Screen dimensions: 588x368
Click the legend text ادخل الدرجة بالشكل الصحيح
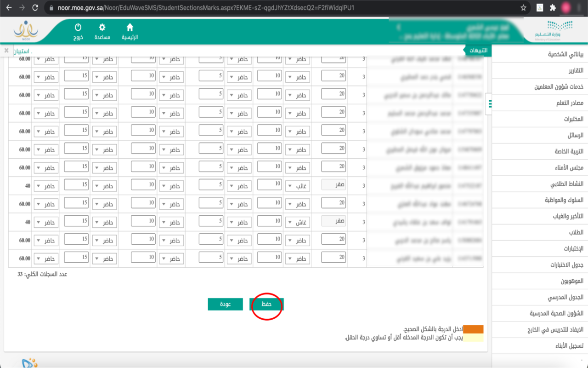click(433, 329)
